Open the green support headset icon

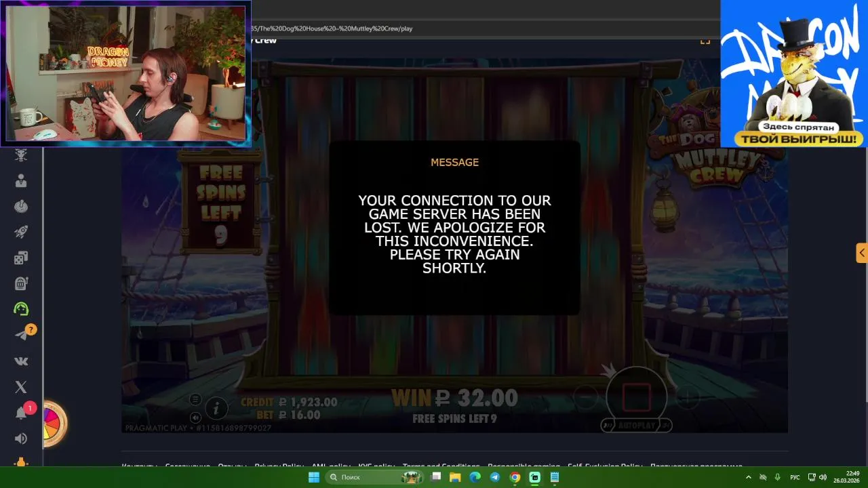21,309
